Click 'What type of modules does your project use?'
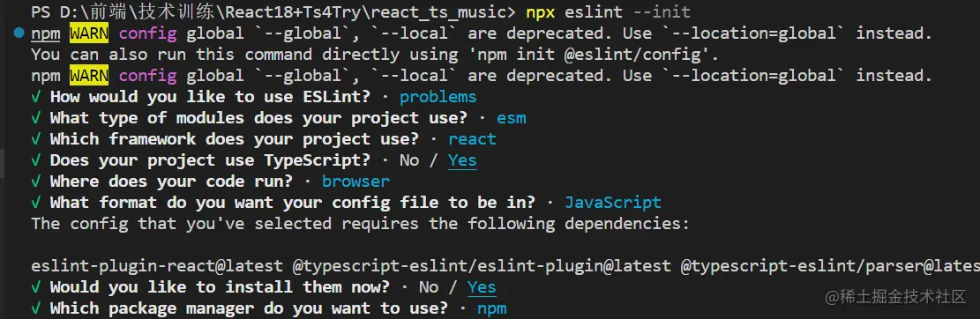 click(258, 118)
